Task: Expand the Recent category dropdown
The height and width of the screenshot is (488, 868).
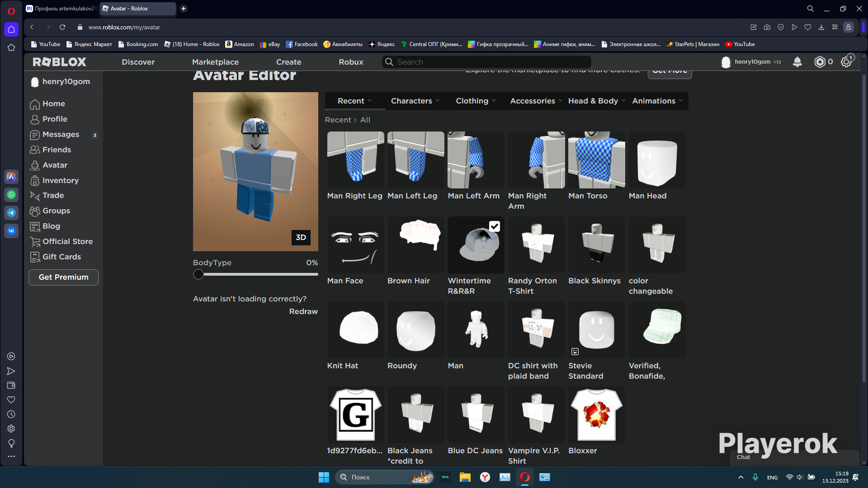Action: click(x=355, y=101)
